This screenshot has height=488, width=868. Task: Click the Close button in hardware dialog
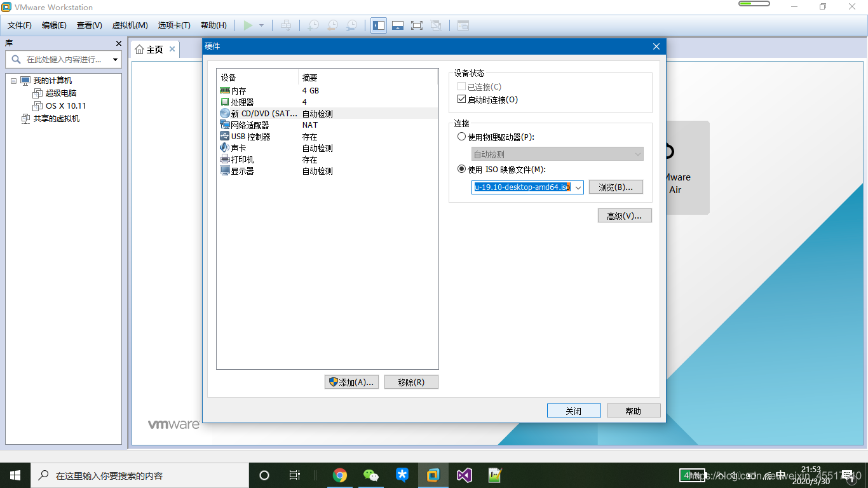(574, 411)
